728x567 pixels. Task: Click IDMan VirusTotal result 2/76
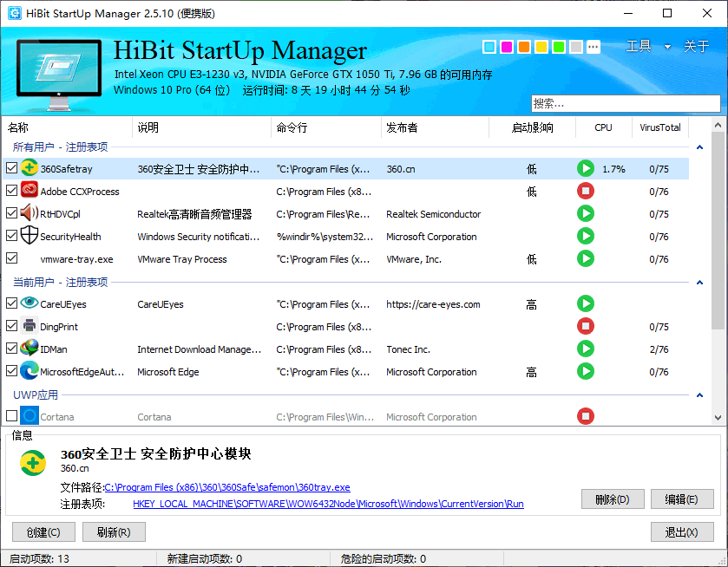click(659, 349)
